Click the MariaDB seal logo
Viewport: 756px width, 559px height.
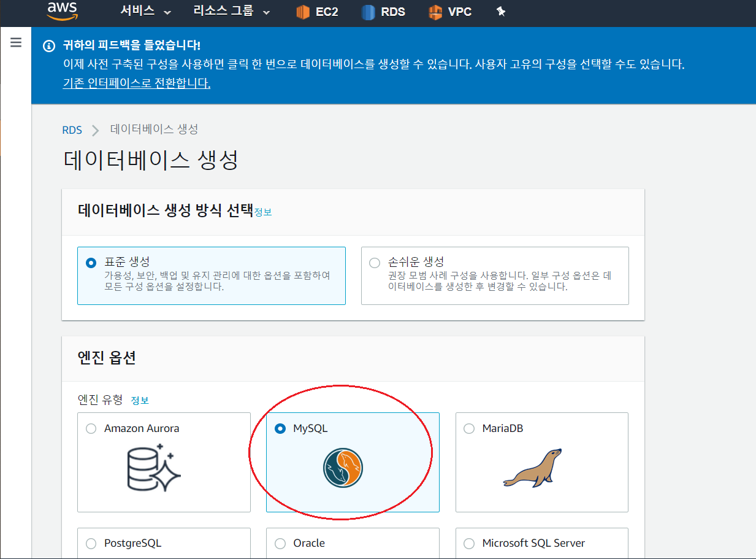(533, 468)
